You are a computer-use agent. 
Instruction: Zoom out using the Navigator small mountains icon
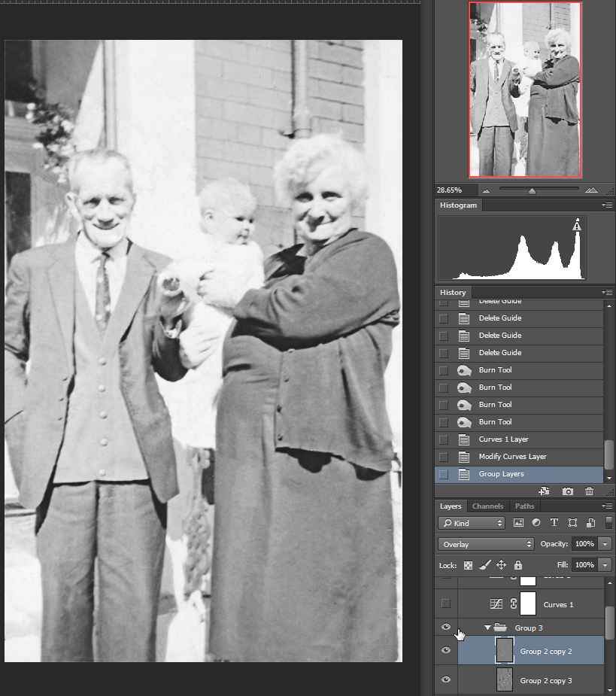tap(487, 191)
